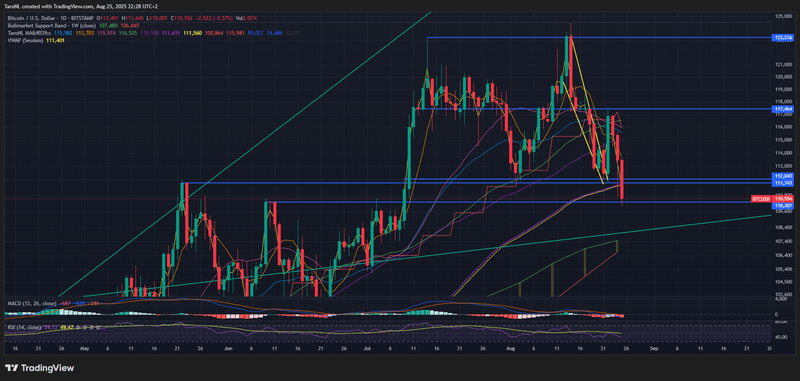Viewport: 800px width, 381px height.
Task: Click the Sep label on time axis
Action: pyautogui.click(x=654, y=348)
